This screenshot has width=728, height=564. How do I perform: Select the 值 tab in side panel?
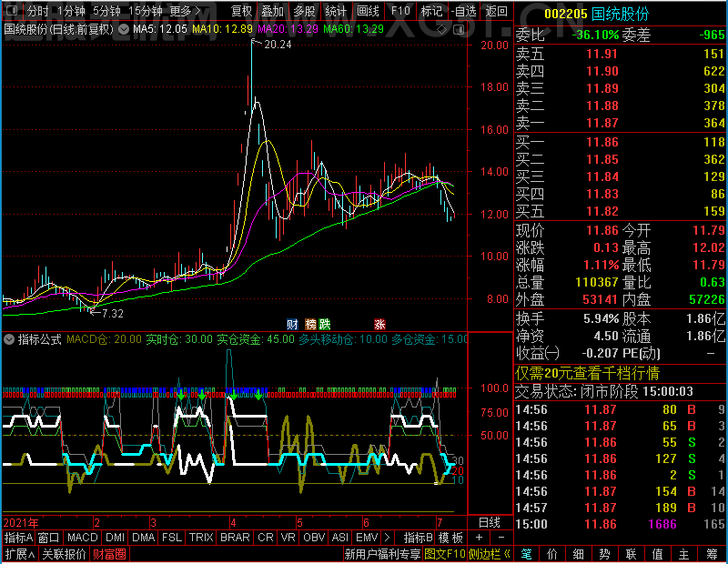click(x=657, y=554)
